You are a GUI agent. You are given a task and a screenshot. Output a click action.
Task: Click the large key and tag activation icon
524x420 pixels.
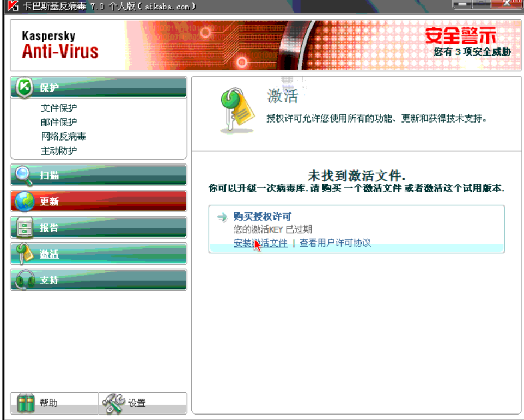[x=237, y=111]
